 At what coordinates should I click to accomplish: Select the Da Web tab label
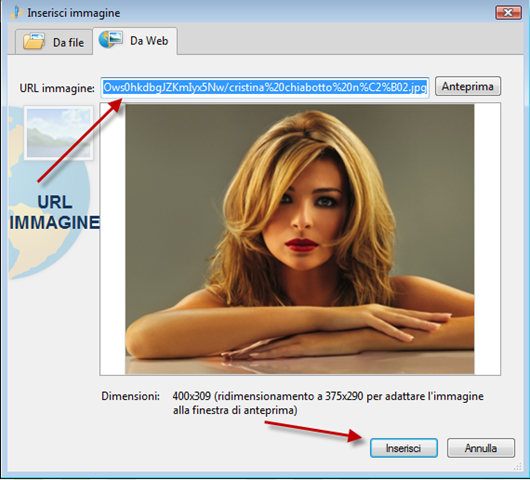pyautogui.click(x=149, y=41)
